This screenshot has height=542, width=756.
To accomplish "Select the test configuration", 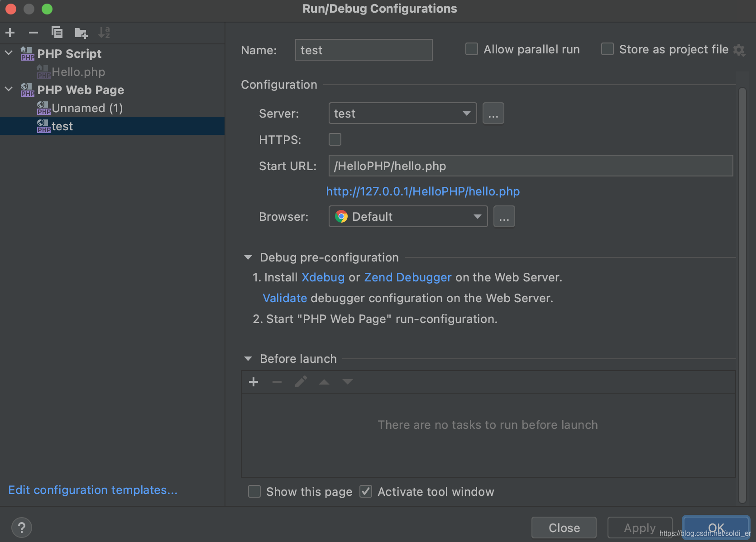I will tap(112, 126).
